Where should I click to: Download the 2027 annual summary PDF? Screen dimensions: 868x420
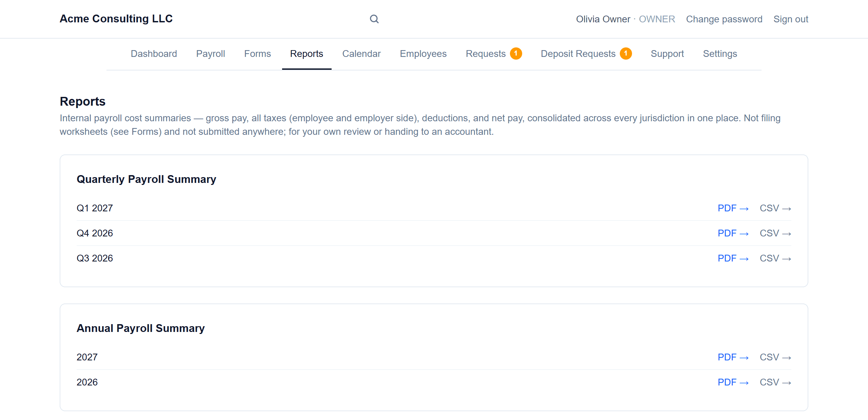click(733, 357)
